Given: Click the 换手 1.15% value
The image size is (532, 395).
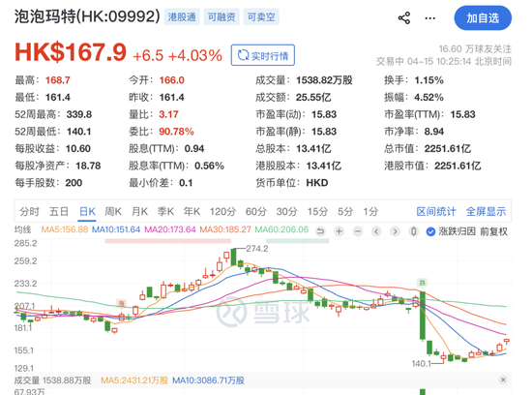Looking at the screenshot, I should click(429, 80).
